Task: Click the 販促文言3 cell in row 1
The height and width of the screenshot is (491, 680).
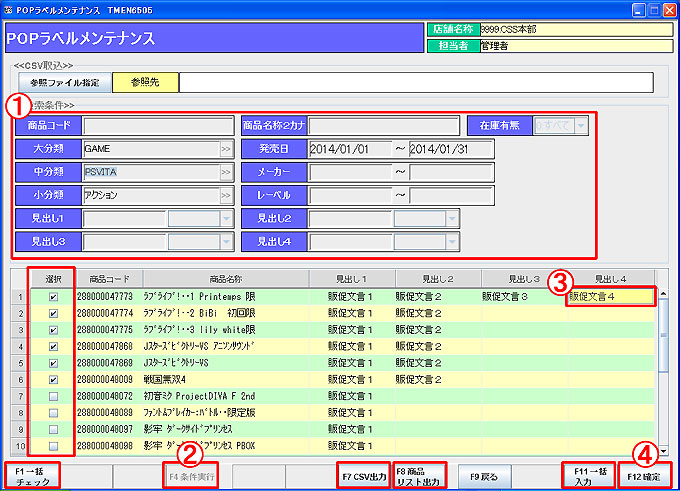Action: pos(524,297)
